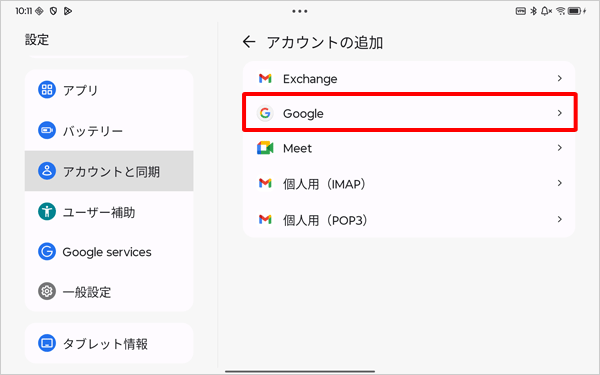Tap the battery icon beside バッテリー
This screenshot has width=600, height=375.
47,130
